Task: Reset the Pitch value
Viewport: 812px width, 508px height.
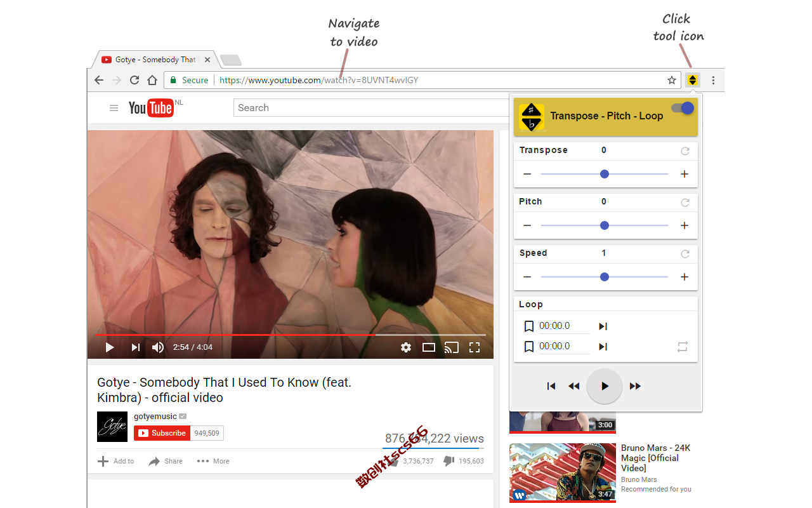Action: (x=684, y=203)
